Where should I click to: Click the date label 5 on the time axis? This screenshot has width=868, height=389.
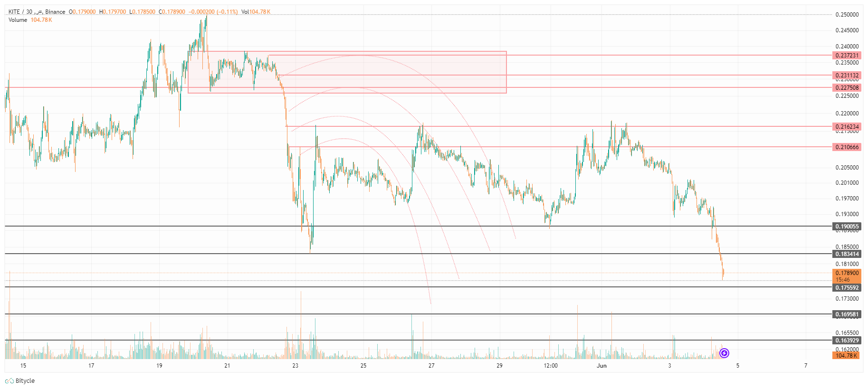[738, 366]
